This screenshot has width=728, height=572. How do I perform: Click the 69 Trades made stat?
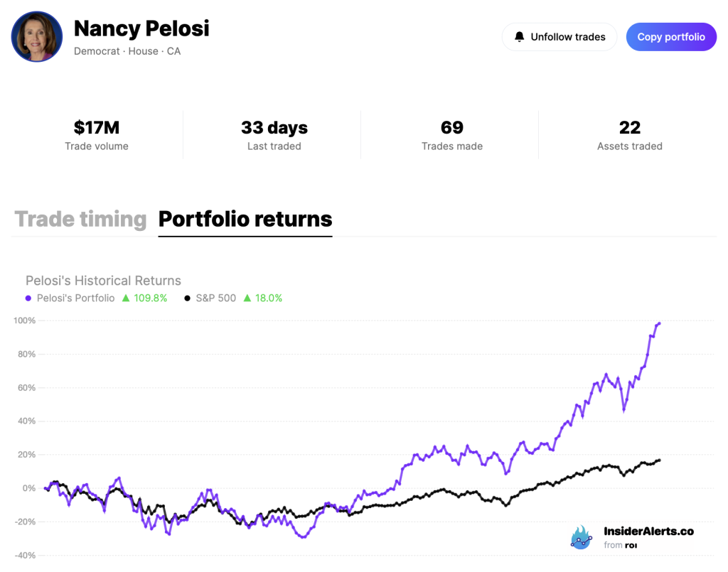point(452,135)
